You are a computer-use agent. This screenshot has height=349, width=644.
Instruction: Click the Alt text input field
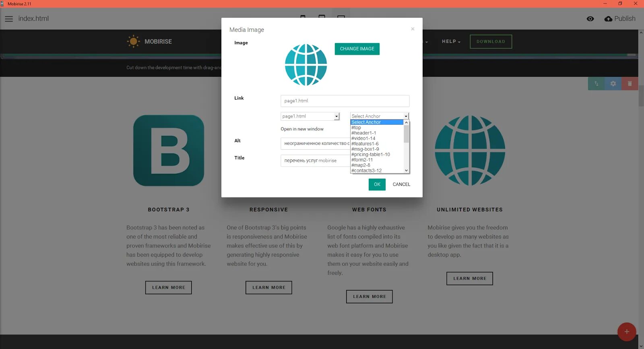tap(315, 144)
